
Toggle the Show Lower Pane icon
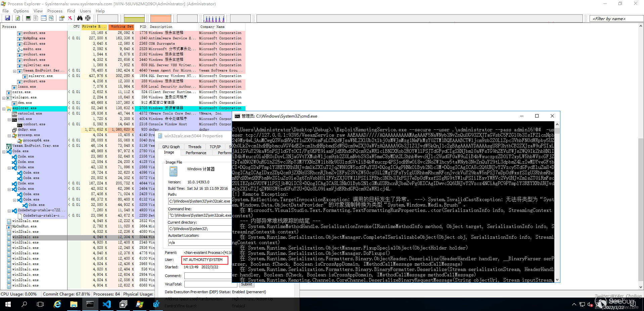tap(44, 18)
